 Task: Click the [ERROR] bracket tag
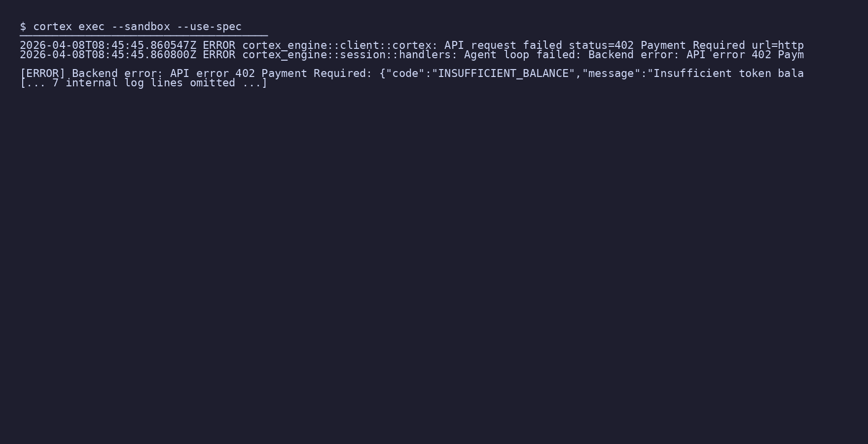click(x=43, y=74)
